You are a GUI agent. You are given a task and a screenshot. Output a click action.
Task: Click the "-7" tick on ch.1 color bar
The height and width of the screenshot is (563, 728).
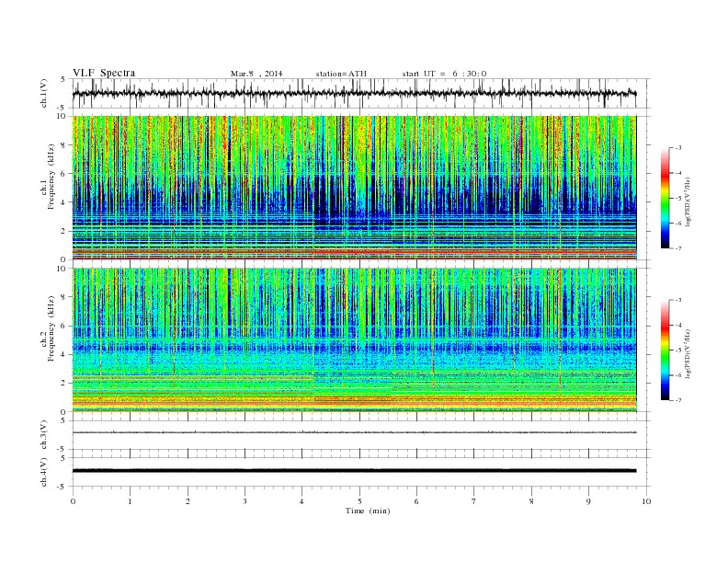tap(677, 248)
